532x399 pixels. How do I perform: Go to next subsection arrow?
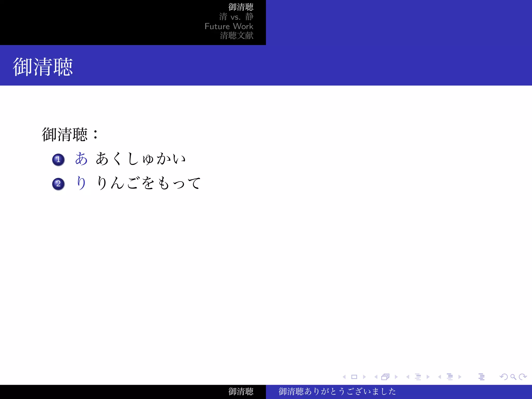(428, 377)
